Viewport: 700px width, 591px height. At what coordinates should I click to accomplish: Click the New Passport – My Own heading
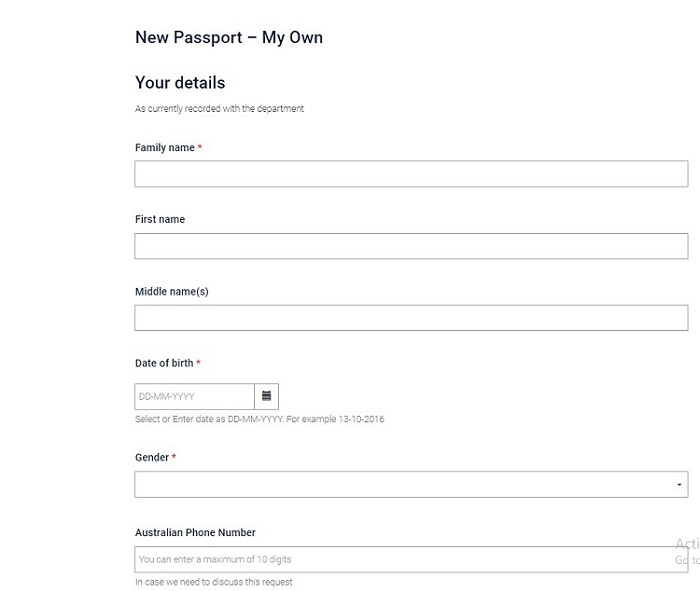229,38
